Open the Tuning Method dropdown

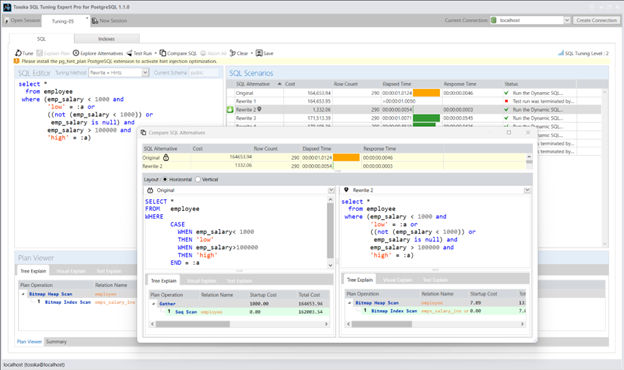click(145, 72)
